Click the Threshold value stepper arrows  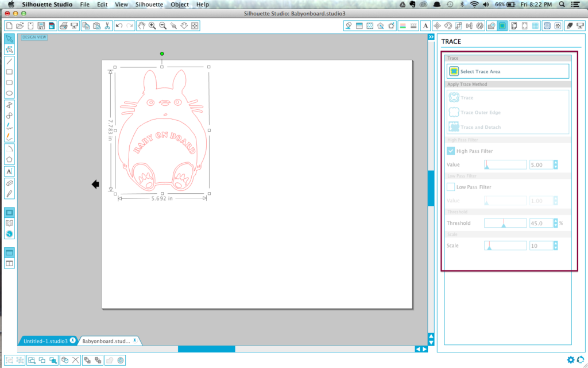[555, 223]
